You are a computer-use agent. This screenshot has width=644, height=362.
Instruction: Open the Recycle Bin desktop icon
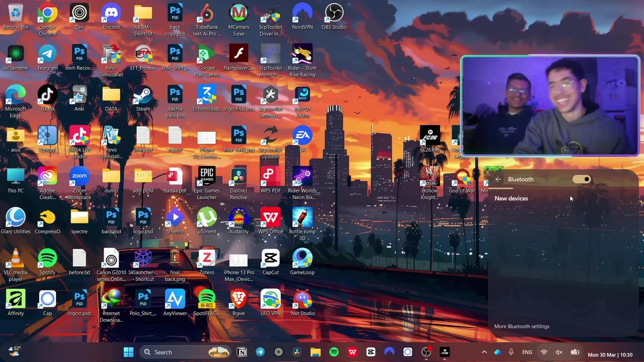point(16,17)
